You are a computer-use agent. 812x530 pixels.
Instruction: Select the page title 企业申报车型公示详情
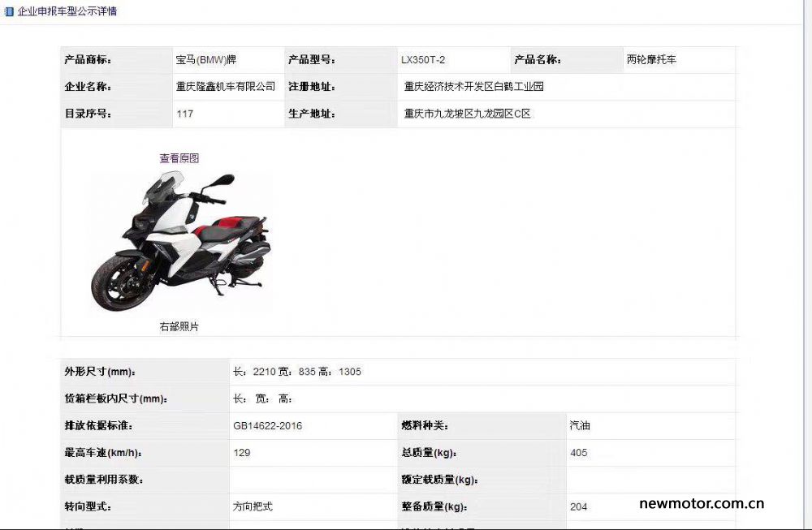pos(67,11)
